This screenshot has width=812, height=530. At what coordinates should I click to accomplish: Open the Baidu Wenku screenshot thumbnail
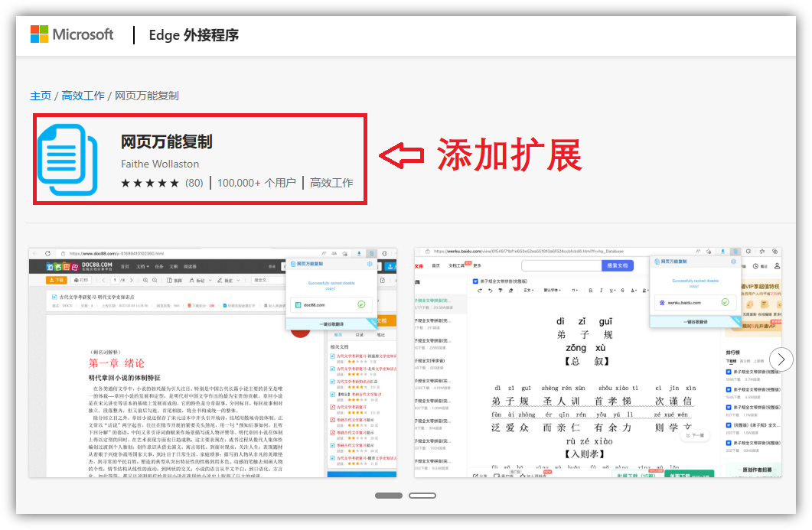coord(598,363)
